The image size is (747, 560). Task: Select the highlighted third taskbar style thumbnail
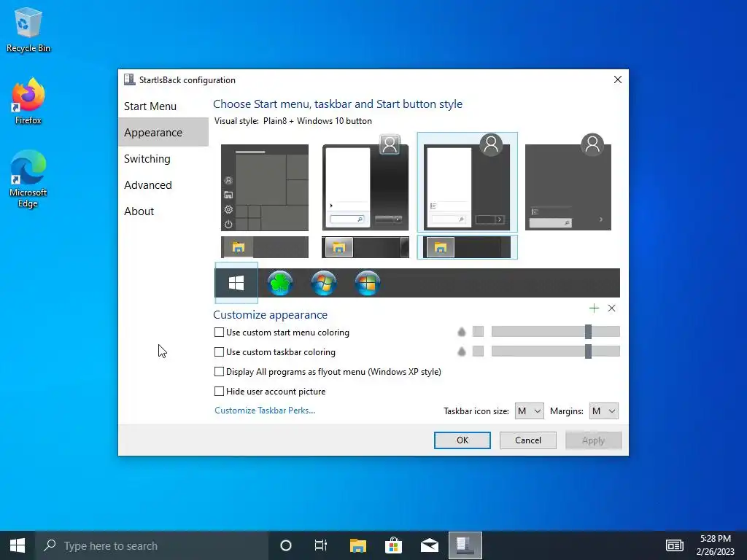[x=467, y=247]
